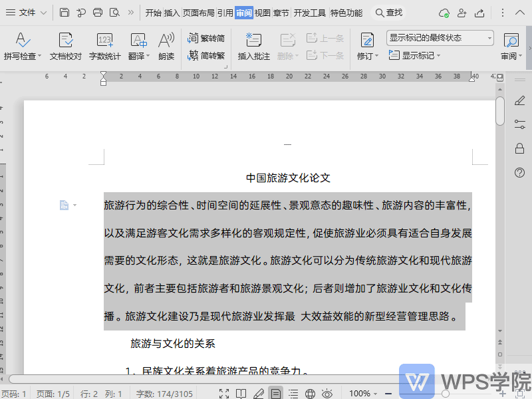The height and width of the screenshot is (399, 532).
Task: Select the page layout view icon
Action: click(x=276, y=394)
